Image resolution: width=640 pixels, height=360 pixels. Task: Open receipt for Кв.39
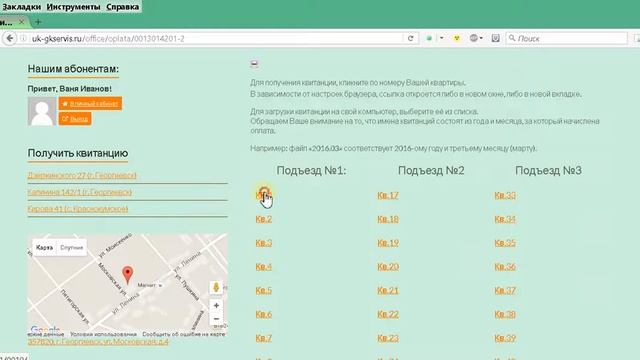(x=505, y=338)
